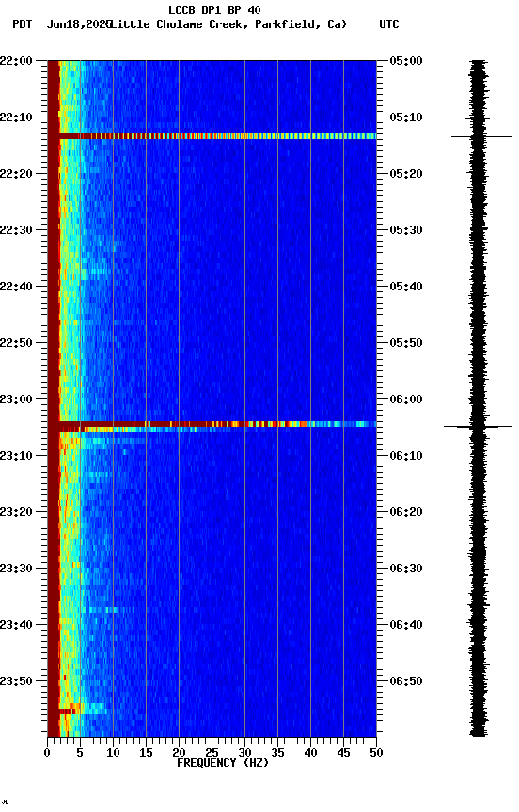The height and width of the screenshot is (812, 519).
Task: Select the 30 Hz axis tick label
Action: [x=244, y=754]
